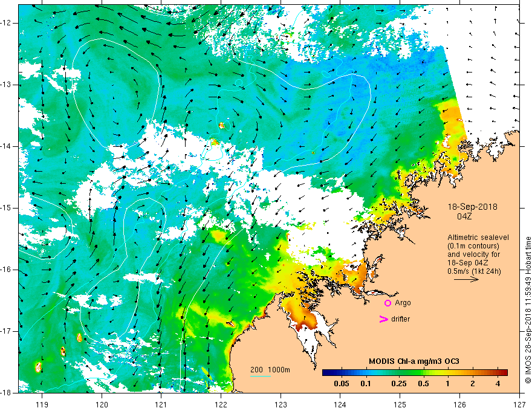
Task: Click the colorbar value 0.05
Action: [x=342, y=384]
